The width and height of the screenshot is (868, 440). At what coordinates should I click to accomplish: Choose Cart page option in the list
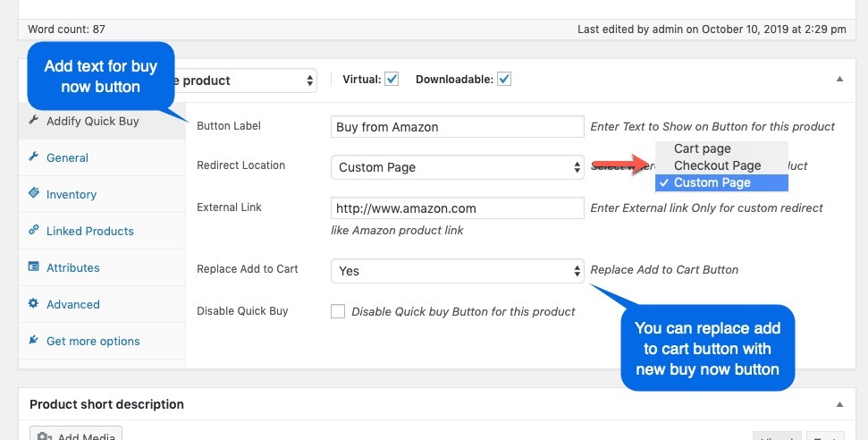(702, 148)
